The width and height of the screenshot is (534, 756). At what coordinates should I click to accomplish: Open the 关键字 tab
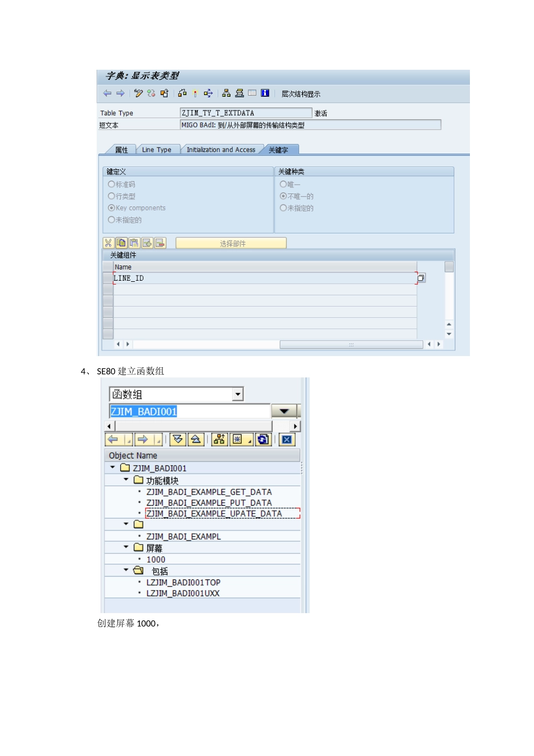pos(278,150)
